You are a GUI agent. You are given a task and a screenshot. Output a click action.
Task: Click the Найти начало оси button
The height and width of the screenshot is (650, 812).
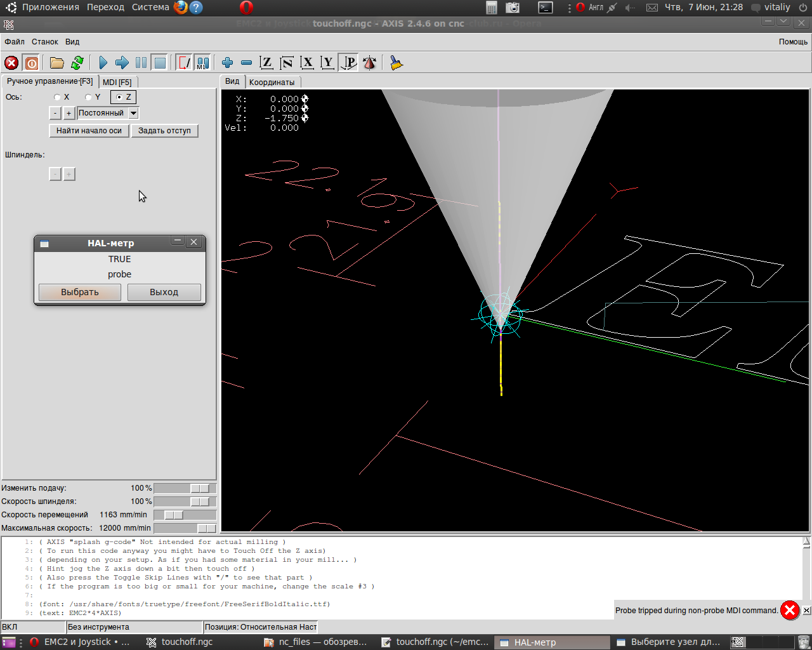point(89,131)
